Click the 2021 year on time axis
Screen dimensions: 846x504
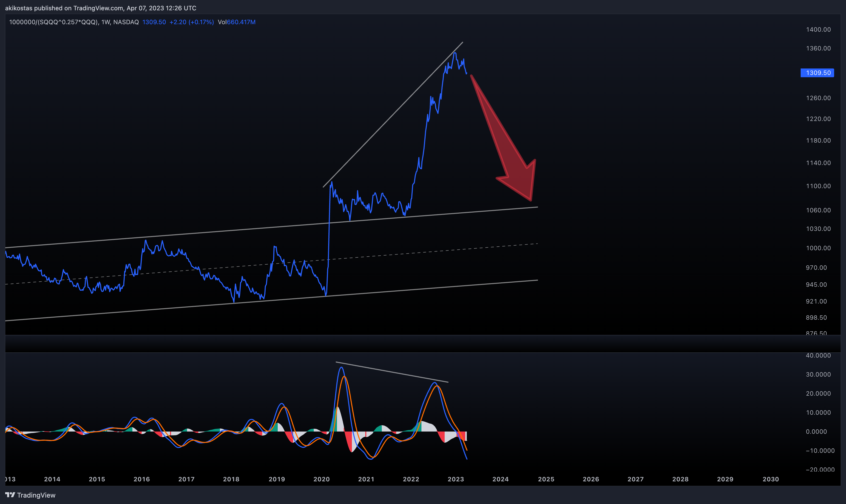pos(366,479)
